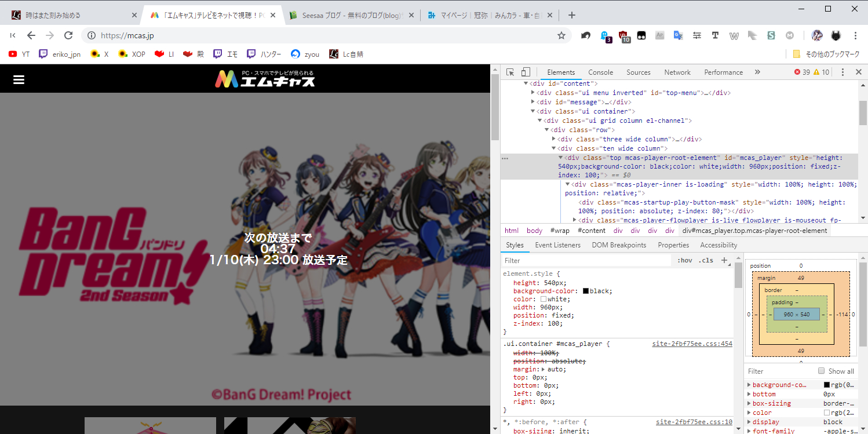Viewport: 868px width, 434px height.
Task: Open the Chrome three-dot menu
Action: coord(855,35)
